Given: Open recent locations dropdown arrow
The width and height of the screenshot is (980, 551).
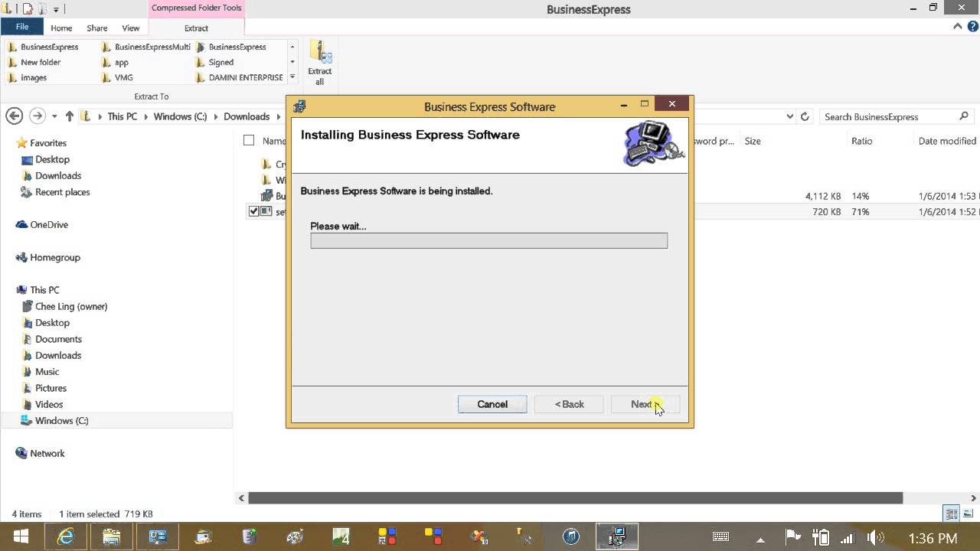Looking at the screenshot, I should point(54,117).
